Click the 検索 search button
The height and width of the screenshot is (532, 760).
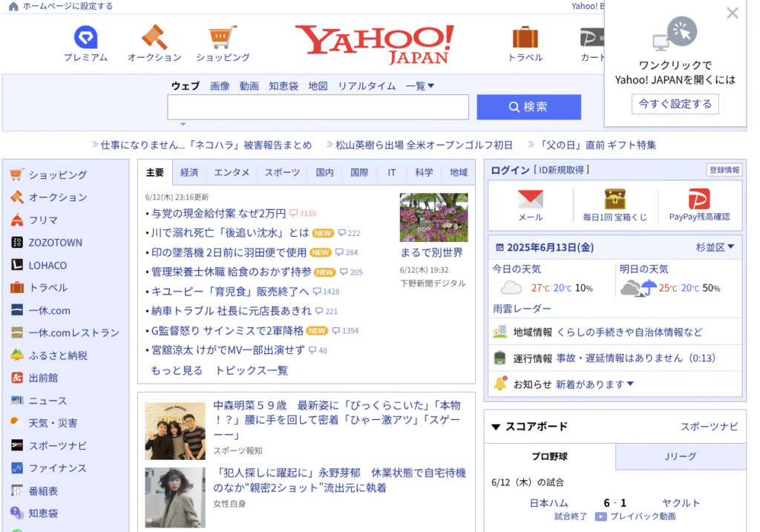pyautogui.click(x=528, y=107)
